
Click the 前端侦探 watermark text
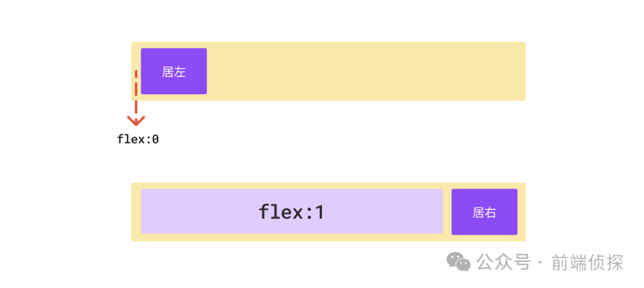pyautogui.click(x=588, y=262)
